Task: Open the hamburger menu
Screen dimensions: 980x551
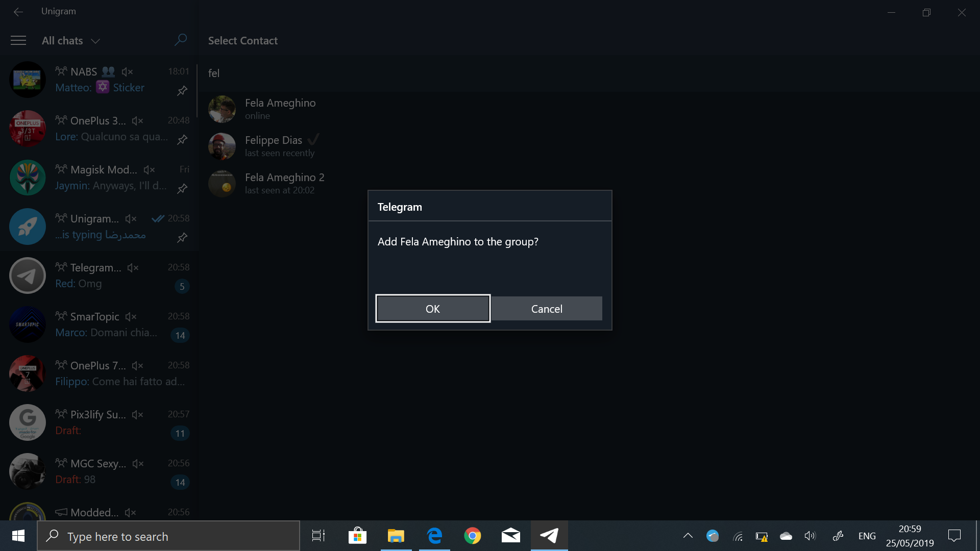Action: pyautogui.click(x=18, y=40)
